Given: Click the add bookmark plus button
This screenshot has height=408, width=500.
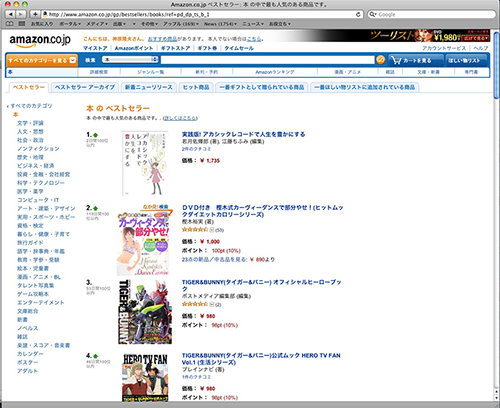Looking at the screenshot, I should click(x=35, y=14).
